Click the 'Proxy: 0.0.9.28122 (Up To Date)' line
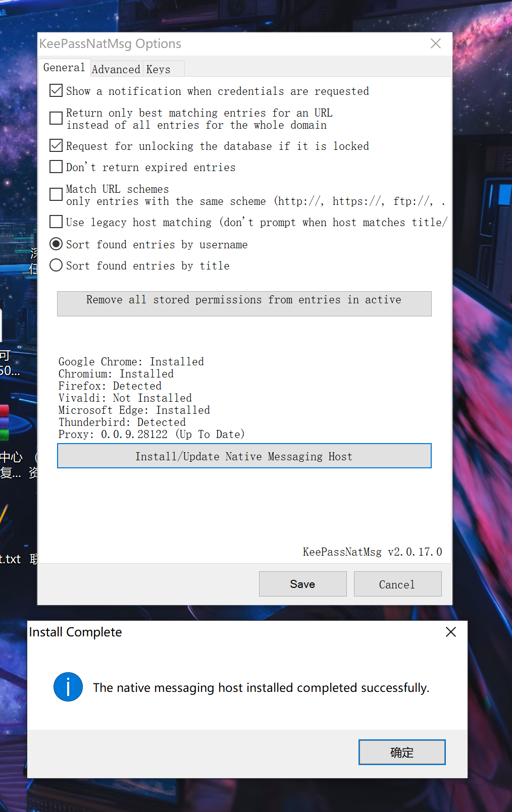This screenshot has width=512, height=812. coord(151,434)
